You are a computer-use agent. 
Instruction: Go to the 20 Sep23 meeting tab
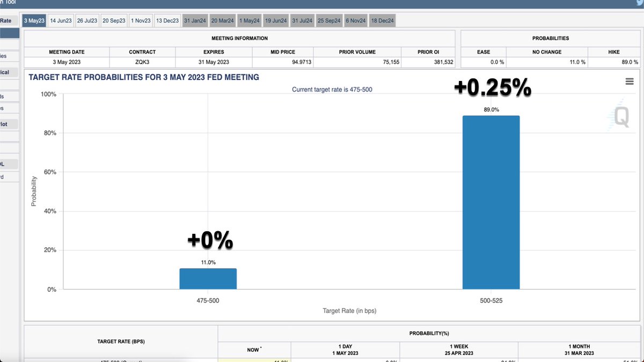114,21
